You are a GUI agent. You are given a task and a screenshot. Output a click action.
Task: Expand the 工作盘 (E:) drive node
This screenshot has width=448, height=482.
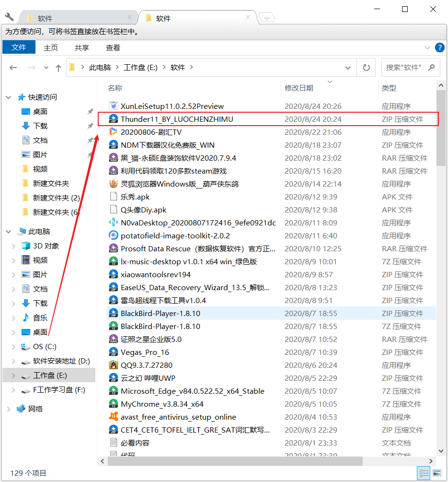pyautogui.click(x=13, y=376)
